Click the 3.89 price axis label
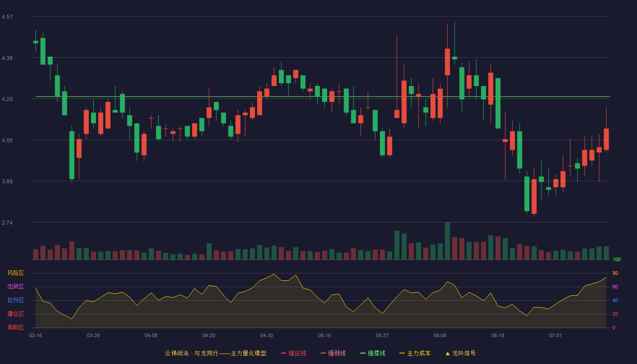 7,182
